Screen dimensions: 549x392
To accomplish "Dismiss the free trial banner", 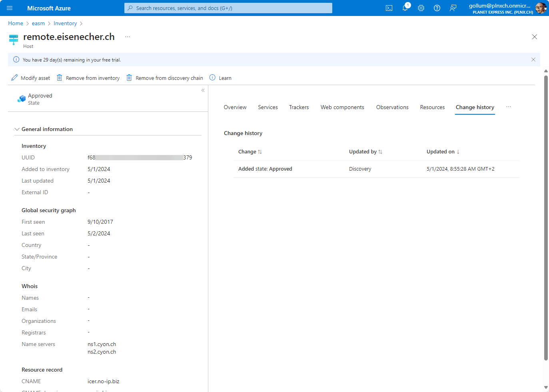I will click(x=533, y=60).
